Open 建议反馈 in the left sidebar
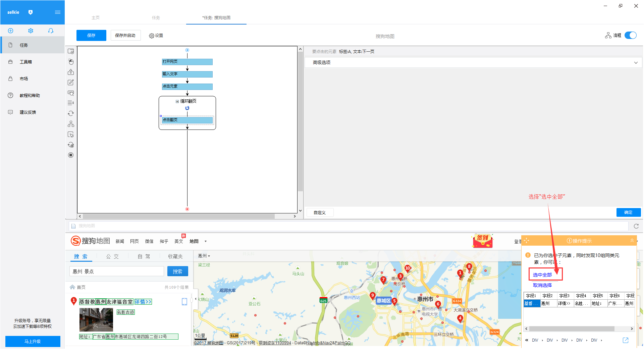This screenshot has height=349, width=644. tap(33, 112)
